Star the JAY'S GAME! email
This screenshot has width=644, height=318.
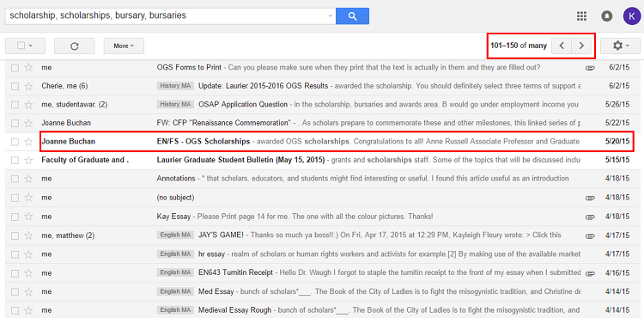click(28, 235)
